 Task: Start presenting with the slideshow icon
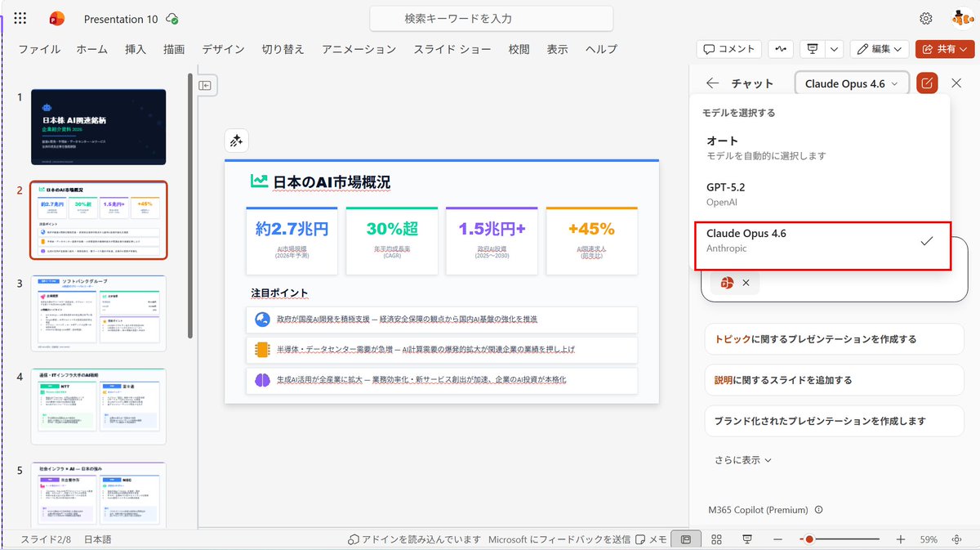click(813, 49)
